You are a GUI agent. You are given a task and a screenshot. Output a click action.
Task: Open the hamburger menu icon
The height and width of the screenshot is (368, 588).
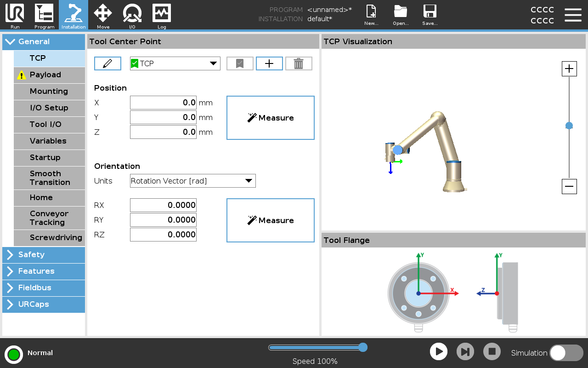coord(573,15)
